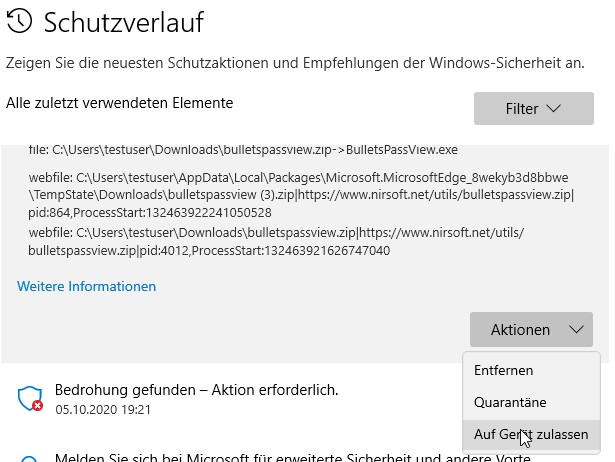Expand the Bedrohung gefunden – Aktion erforderlich entry
Screen dimensions: 615x462
pos(196,390)
